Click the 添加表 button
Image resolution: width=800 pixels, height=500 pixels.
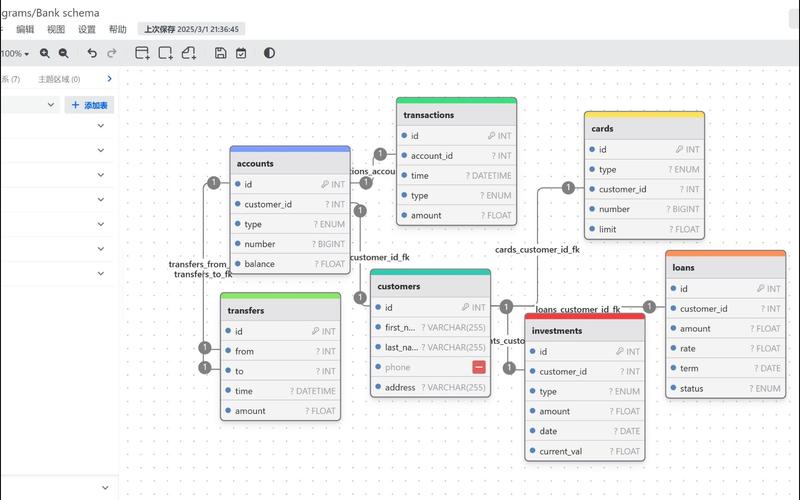[x=90, y=105]
